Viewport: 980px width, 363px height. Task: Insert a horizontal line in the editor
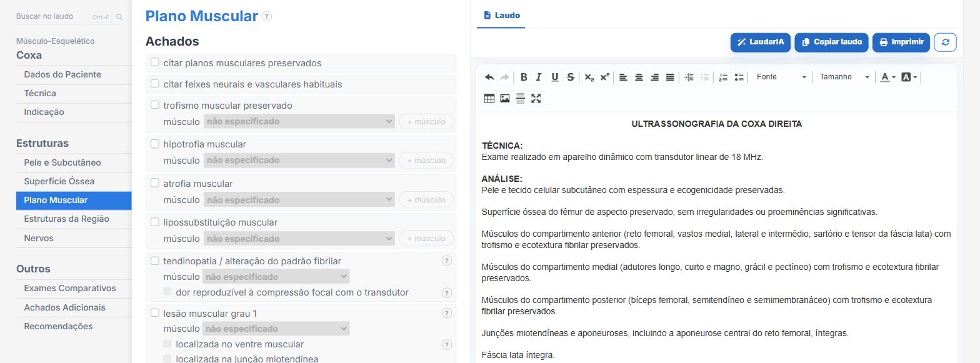click(520, 98)
